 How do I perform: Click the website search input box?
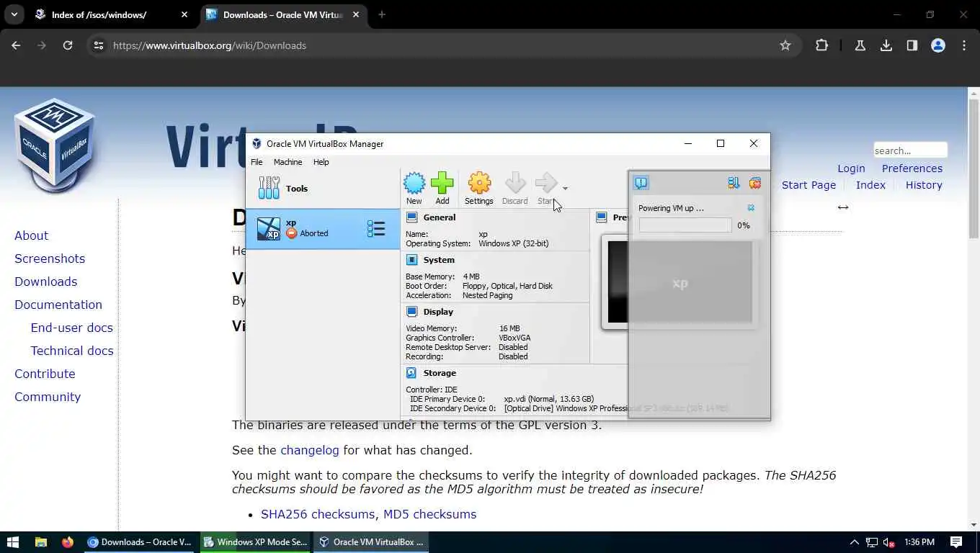[910, 150]
